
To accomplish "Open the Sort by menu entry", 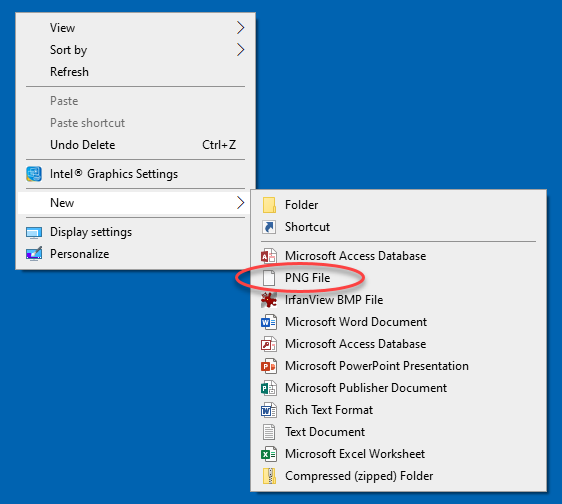I will 135,50.
